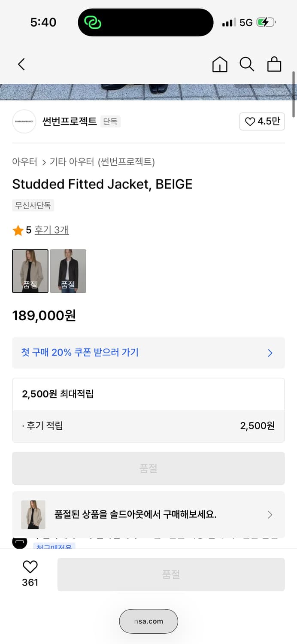Viewport: 297px width, 644px height.
Task: Toggle the product like heart above 361
Action: [30, 567]
